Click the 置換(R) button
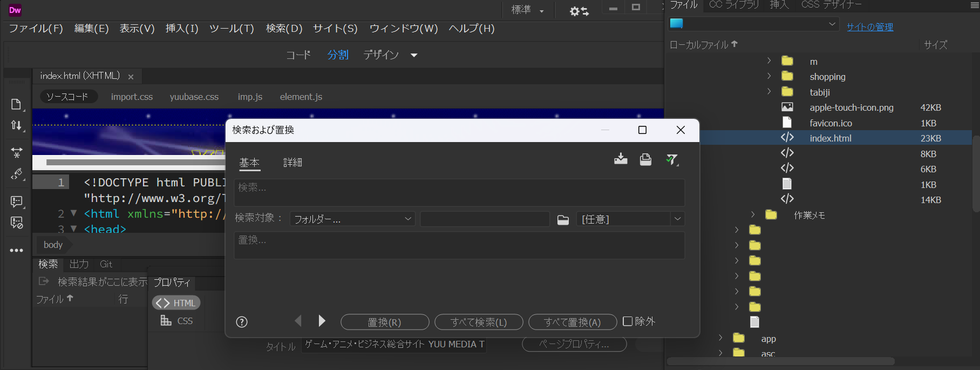 point(385,322)
